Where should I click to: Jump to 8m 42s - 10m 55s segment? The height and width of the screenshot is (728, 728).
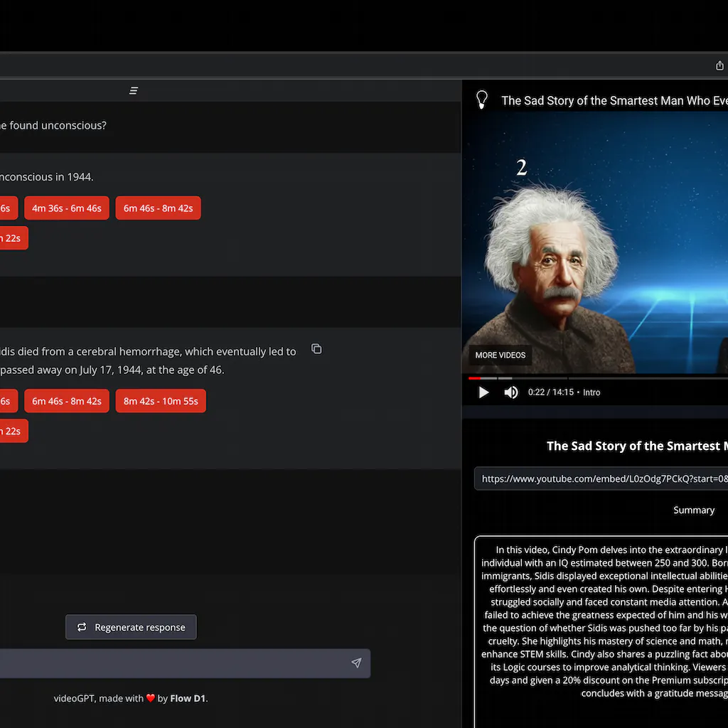(x=161, y=401)
